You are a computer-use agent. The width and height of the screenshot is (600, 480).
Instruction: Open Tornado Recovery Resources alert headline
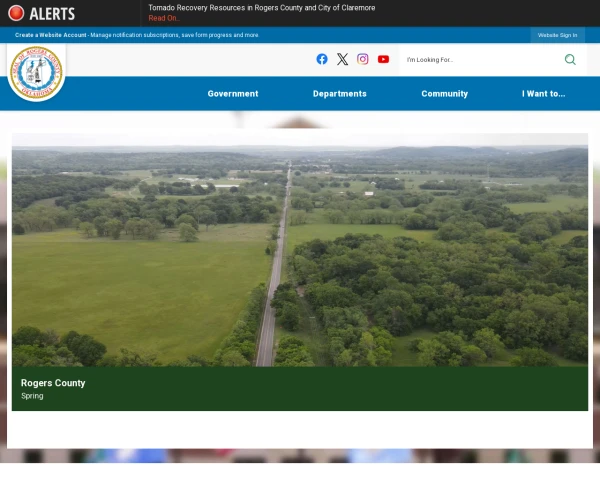pos(262,8)
